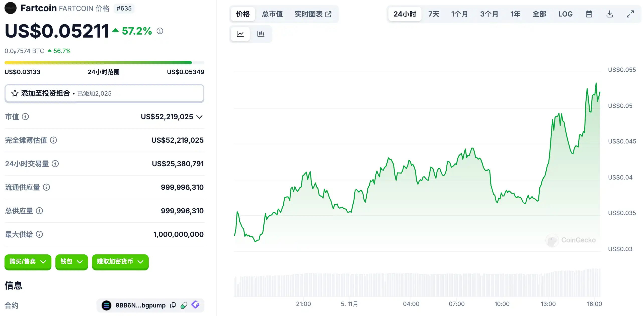Expand the market cap value chevron

coord(200,117)
